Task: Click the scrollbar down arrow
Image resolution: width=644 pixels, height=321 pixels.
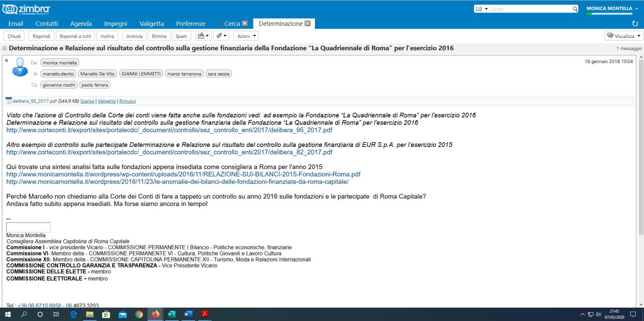Action: [641, 305]
